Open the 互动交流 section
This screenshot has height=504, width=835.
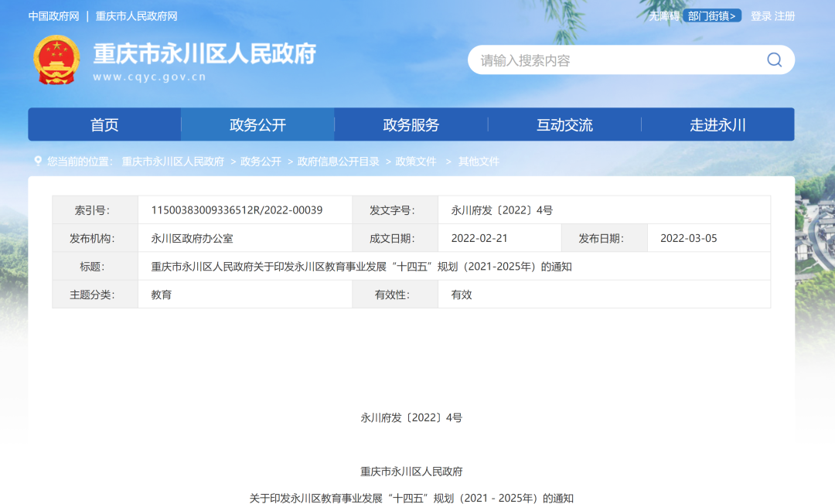click(564, 124)
